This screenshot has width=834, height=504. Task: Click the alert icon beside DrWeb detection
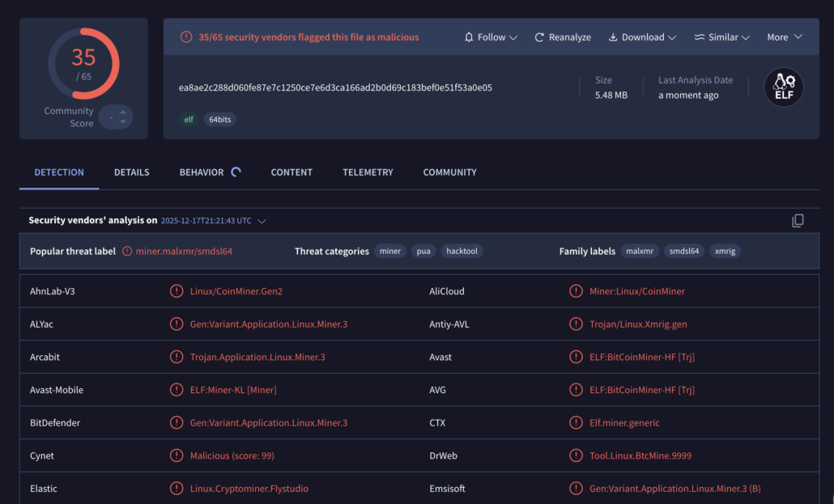[576, 455]
